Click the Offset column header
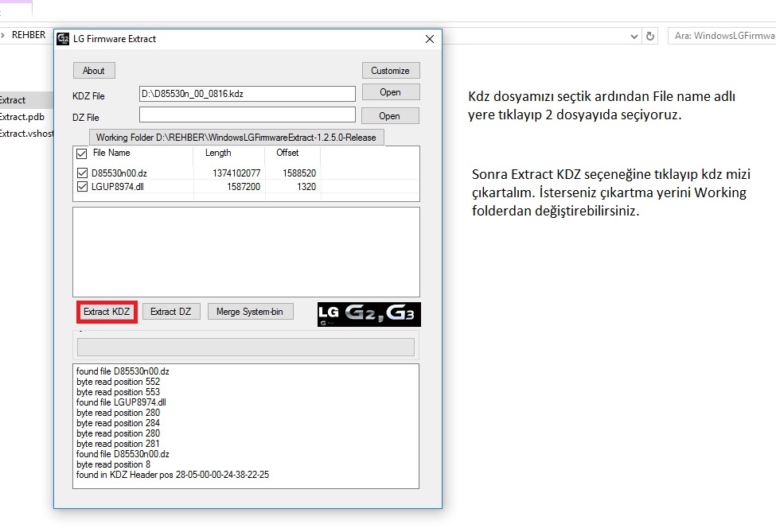The height and width of the screenshot is (532, 776). pos(287,153)
